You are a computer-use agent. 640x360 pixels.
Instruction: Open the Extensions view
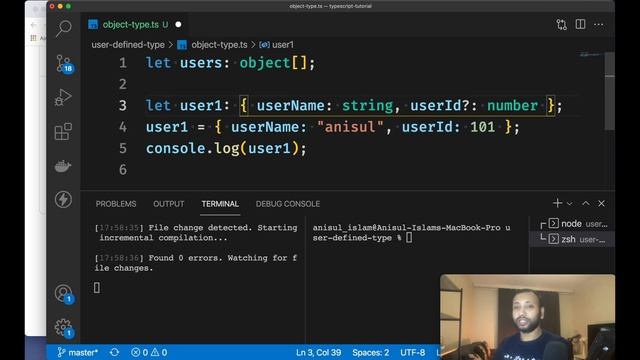(63, 131)
